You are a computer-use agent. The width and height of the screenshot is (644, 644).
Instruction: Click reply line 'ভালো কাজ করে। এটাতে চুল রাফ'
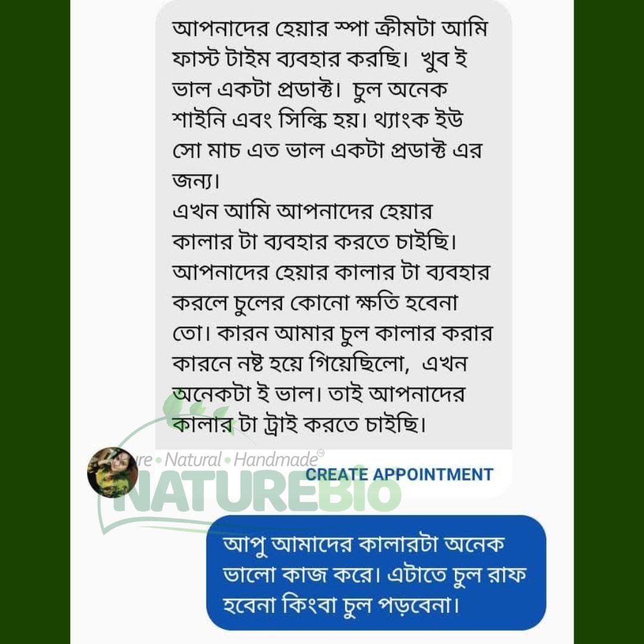[x=374, y=575]
